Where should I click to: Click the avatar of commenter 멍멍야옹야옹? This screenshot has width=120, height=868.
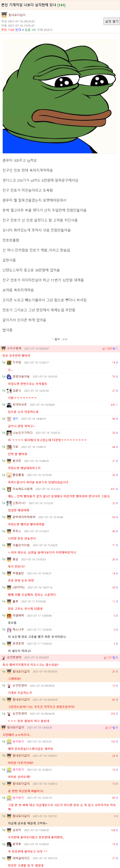point(9,377)
